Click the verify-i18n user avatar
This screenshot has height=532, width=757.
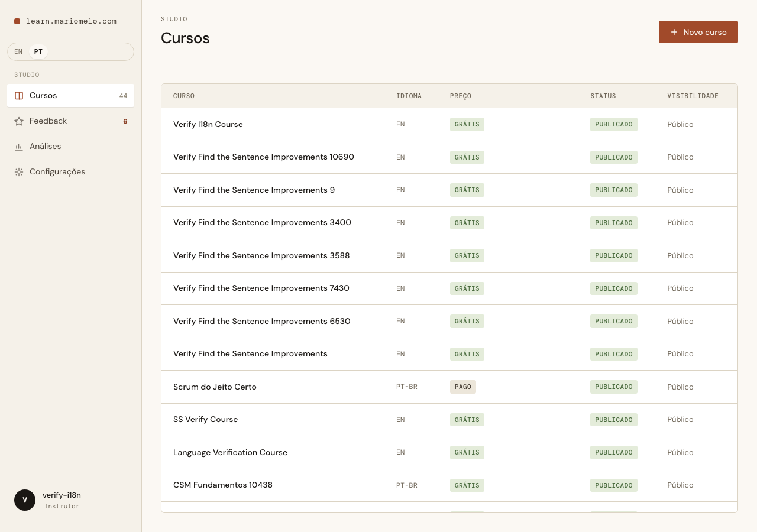point(25,500)
